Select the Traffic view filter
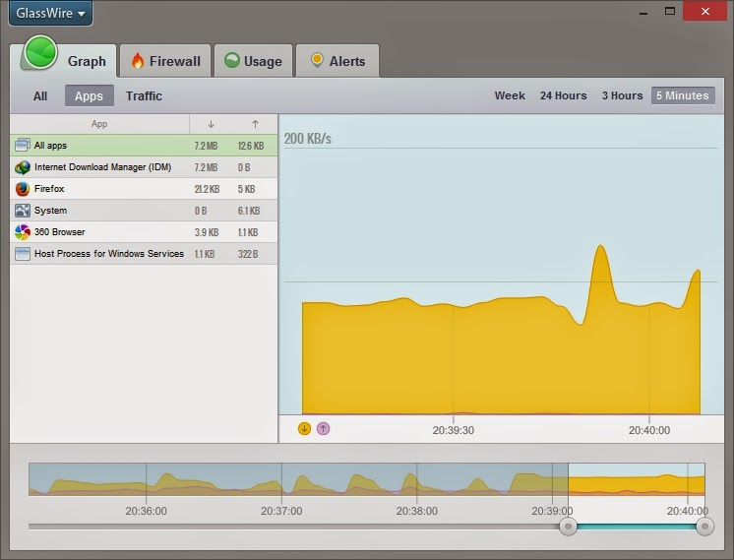This screenshot has width=734, height=560. click(144, 96)
